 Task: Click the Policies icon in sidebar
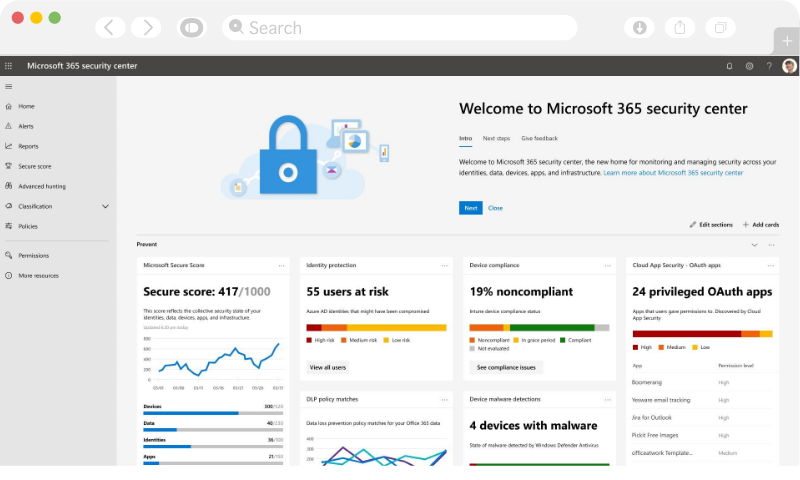click(x=9, y=226)
